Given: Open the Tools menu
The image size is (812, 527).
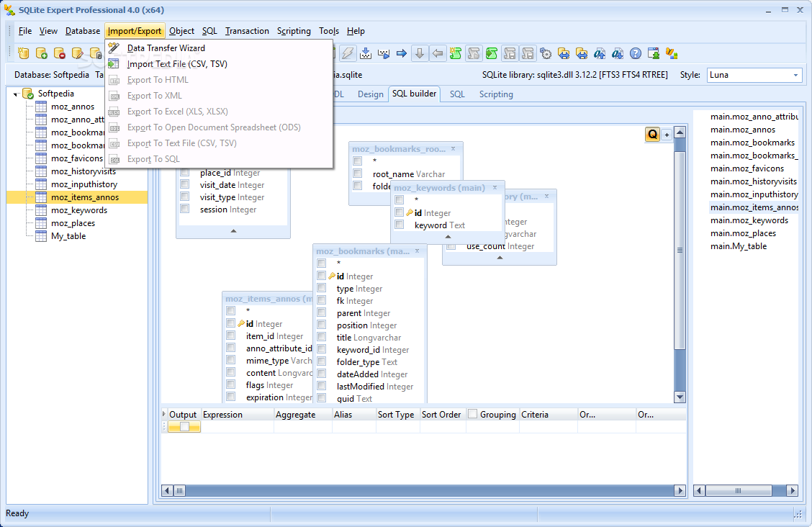Looking at the screenshot, I should [329, 31].
